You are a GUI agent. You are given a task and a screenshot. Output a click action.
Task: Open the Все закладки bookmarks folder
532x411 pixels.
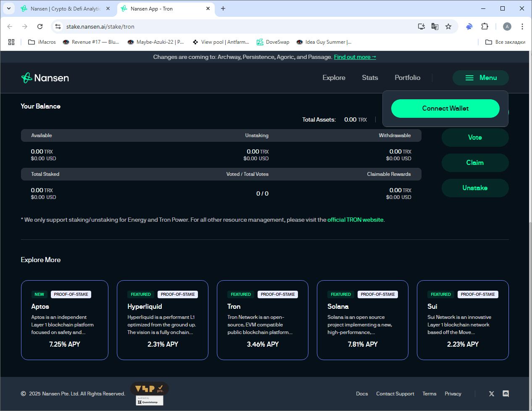pos(505,42)
